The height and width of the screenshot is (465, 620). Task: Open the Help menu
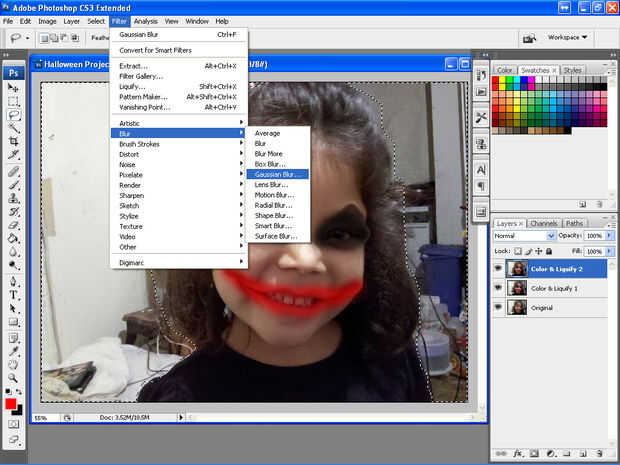tap(222, 21)
